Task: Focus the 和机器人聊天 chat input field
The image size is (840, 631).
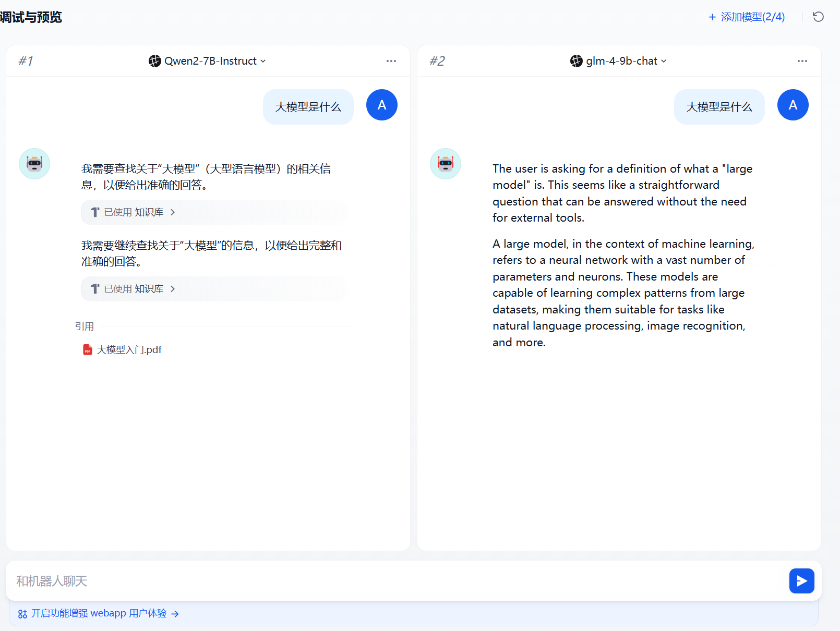Action: (x=397, y=581)
